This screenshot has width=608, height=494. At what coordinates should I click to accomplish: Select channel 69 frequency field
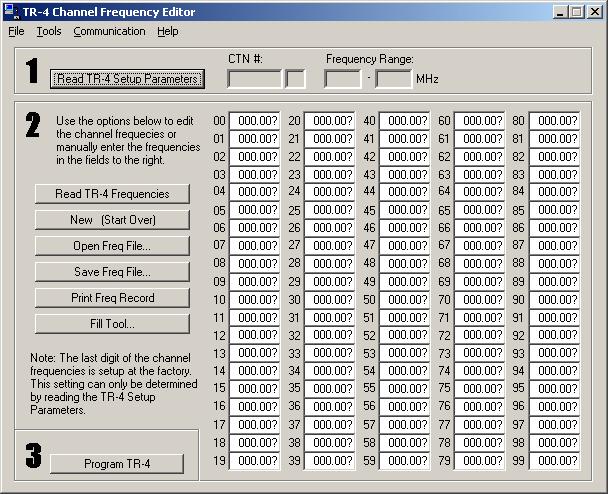(x=479, y=282)
